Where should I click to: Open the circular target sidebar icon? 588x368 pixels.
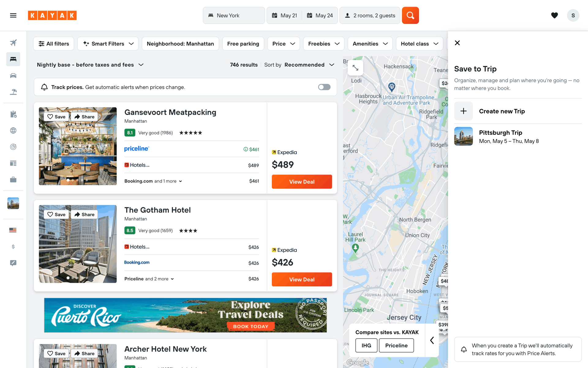[13, 147]
